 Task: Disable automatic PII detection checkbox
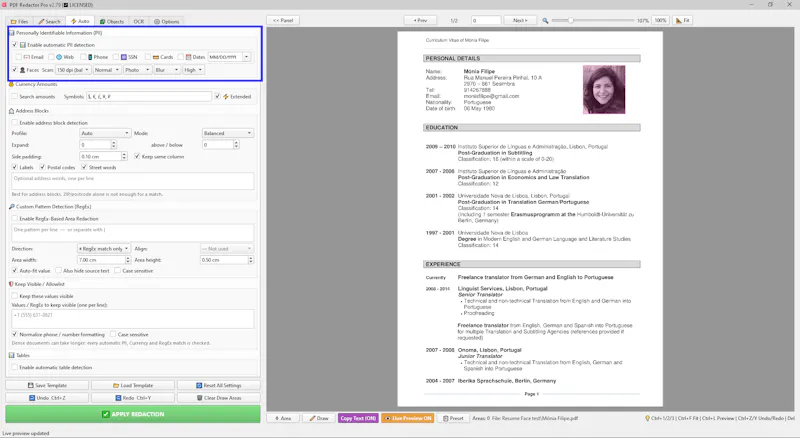(x=15, y=45)
